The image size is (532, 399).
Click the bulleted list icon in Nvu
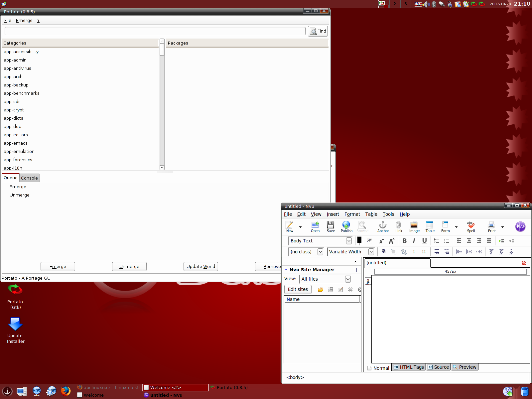[x=447, y=241]
